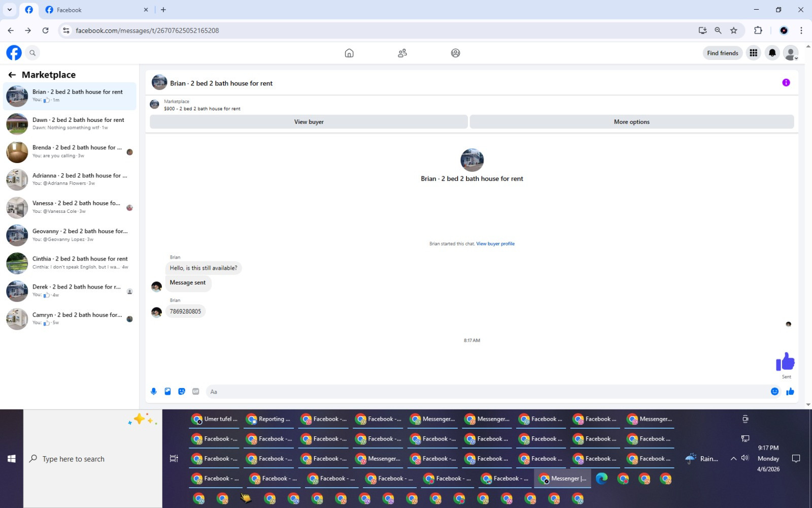This screenshot has width=812, height=508.
Task: Open a new browser tab
Action: coord(163,10)
